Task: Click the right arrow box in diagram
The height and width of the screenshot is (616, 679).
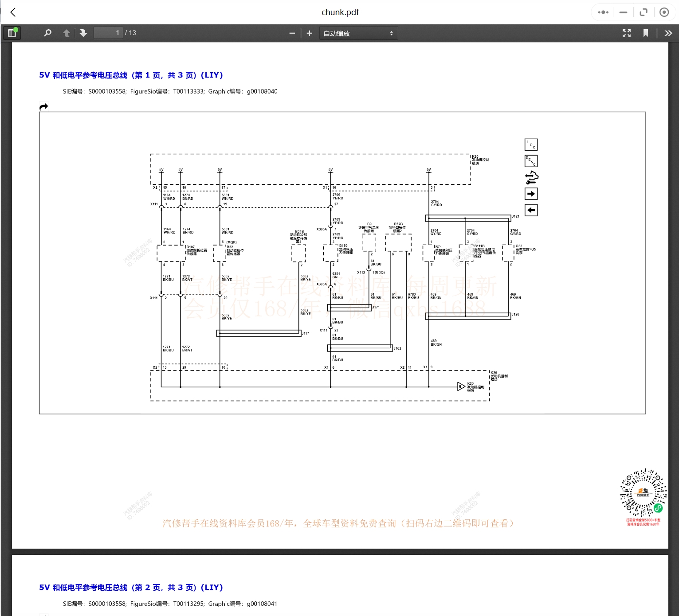Action: click(x=531, y=194)
